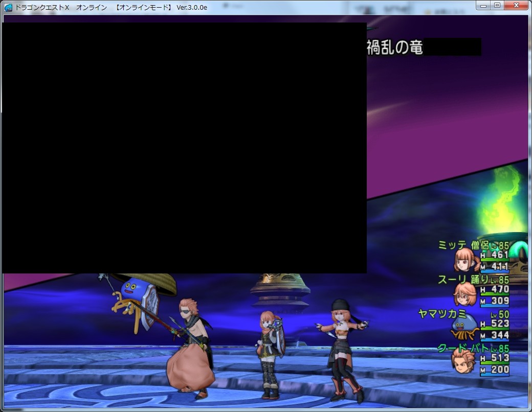Select the ヤマツカミ name label
The image size is (532, 412).
pyautogui.click(x=442, y=314)
